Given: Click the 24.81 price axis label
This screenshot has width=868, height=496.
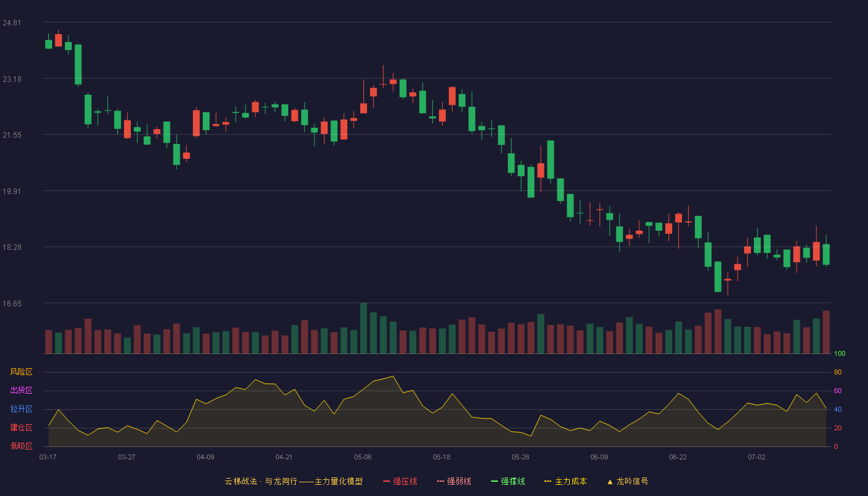Looking at the screenshot, I should pyautogui.click(x=12, y=23).
